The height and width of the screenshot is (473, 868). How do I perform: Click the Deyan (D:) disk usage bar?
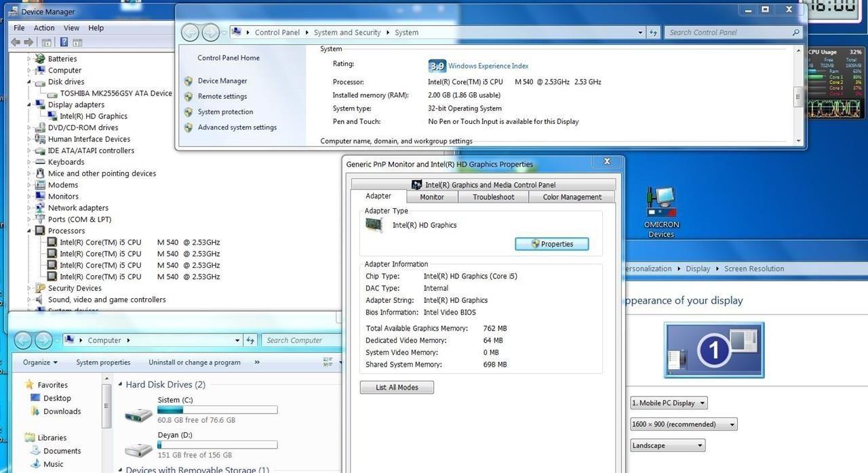pyautogui.click(x=218, y=445)
